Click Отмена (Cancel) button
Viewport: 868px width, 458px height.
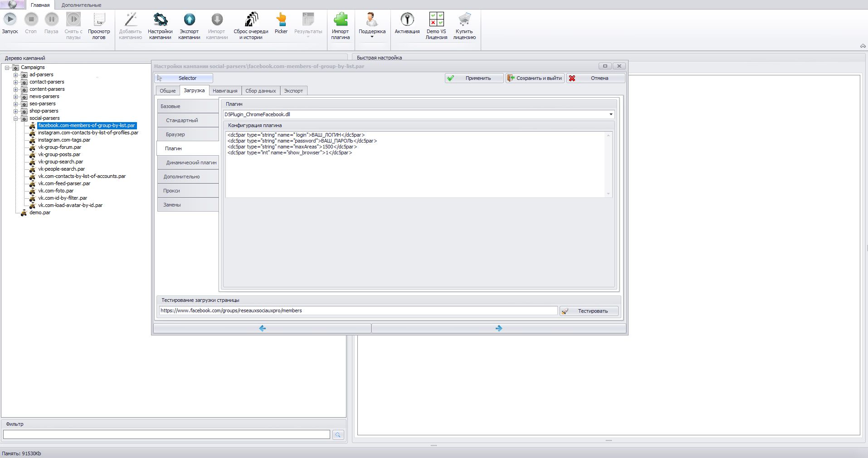click(596, 78)
